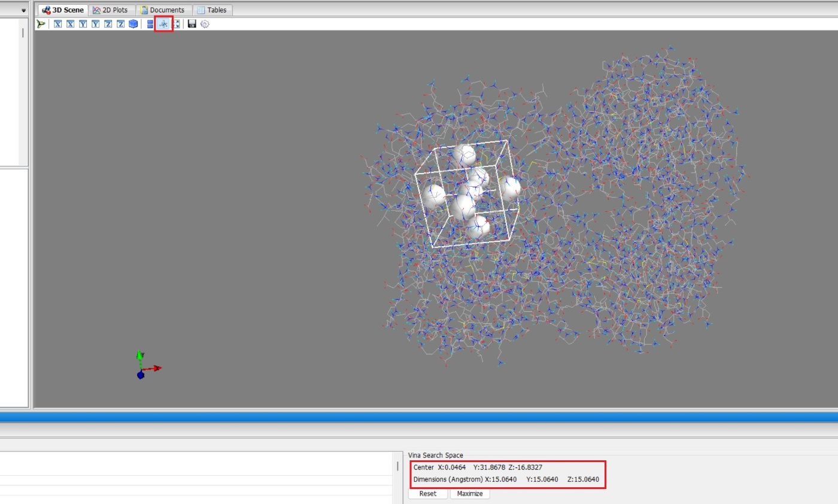Toggle the axes display icon
The width and height of the screenshot is (838, 504).
point(163,24)
